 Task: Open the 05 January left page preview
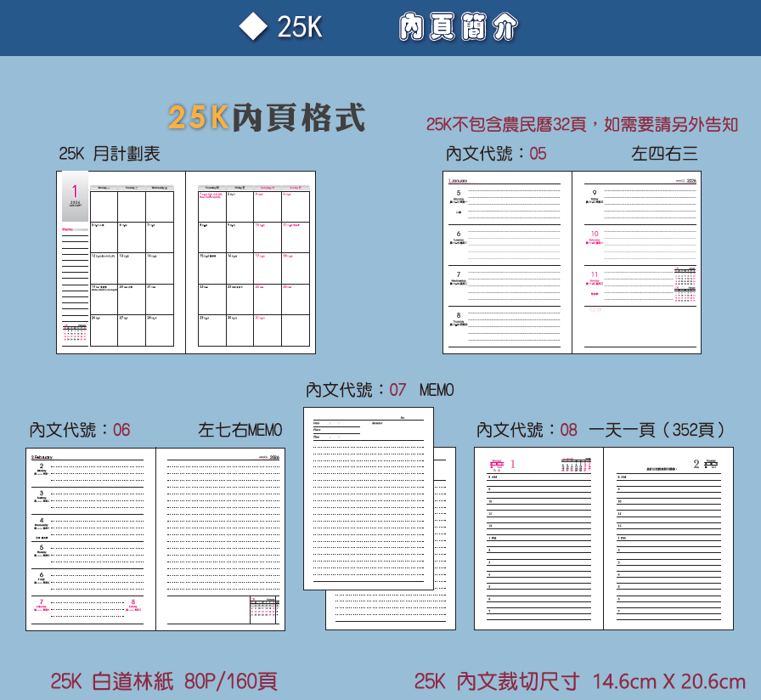pyautogui.click(x=507, y=262)
